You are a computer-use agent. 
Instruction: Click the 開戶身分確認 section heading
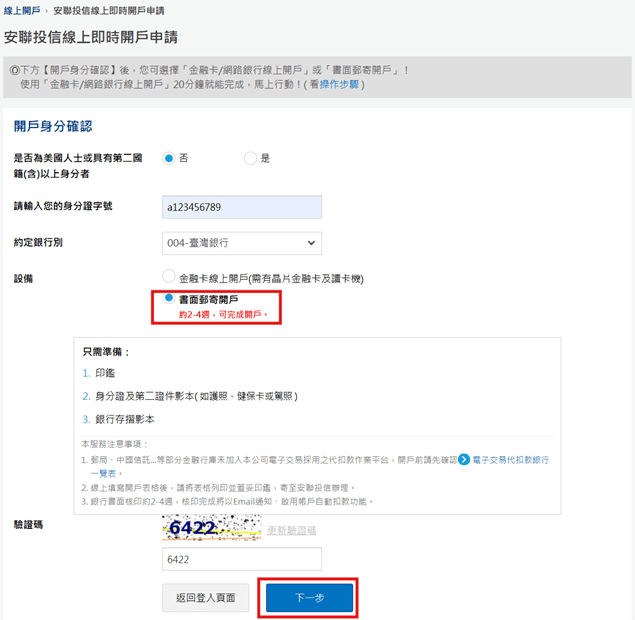coord(53,126)
